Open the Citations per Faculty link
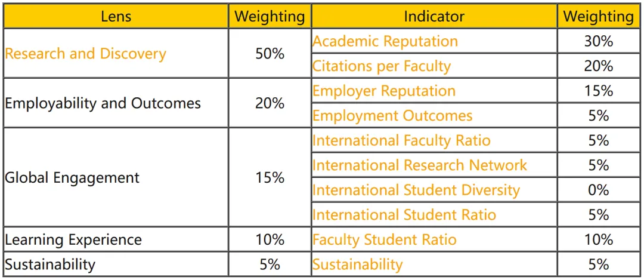Image resolution: width=644 pixels, height=280 pixels. click(x=382, y=66)
